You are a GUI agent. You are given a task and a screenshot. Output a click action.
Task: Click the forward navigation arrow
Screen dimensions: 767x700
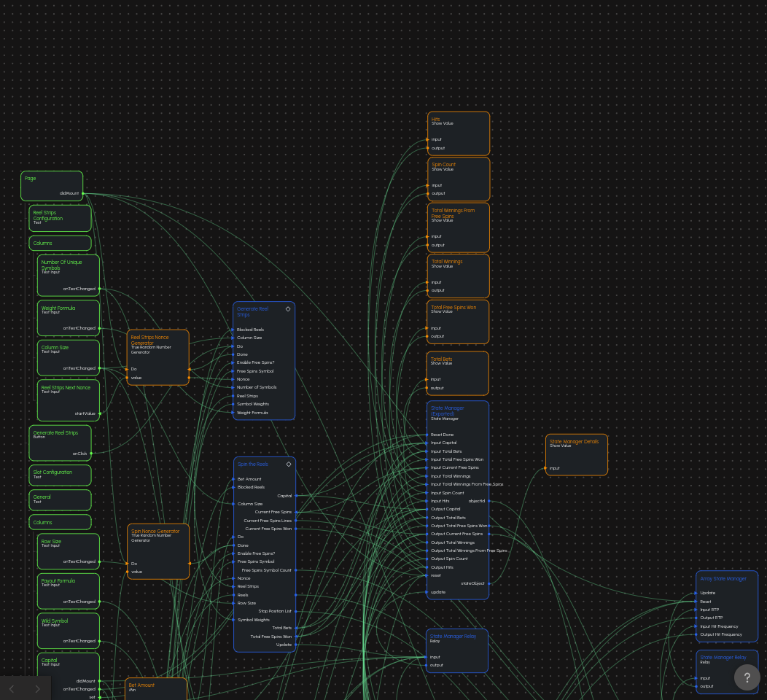point(37,688)
